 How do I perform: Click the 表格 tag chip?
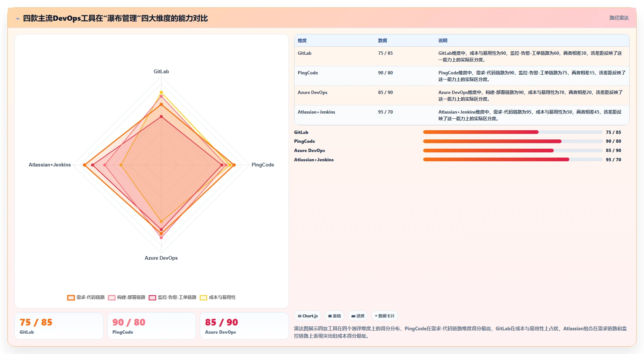coord(334,316)
